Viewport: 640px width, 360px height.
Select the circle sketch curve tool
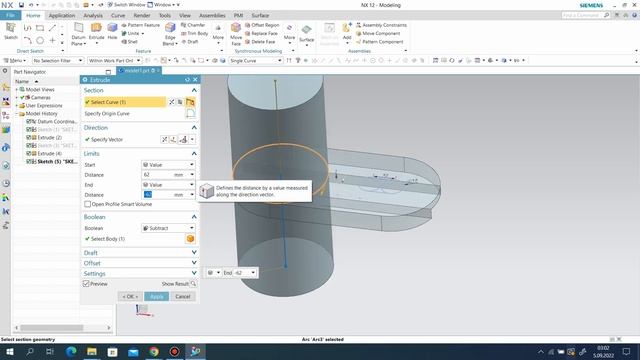[40, 40]
